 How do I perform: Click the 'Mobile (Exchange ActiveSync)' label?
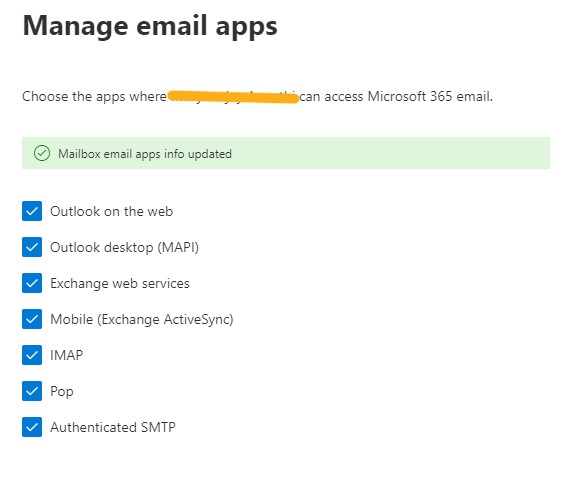coord(142,319)
